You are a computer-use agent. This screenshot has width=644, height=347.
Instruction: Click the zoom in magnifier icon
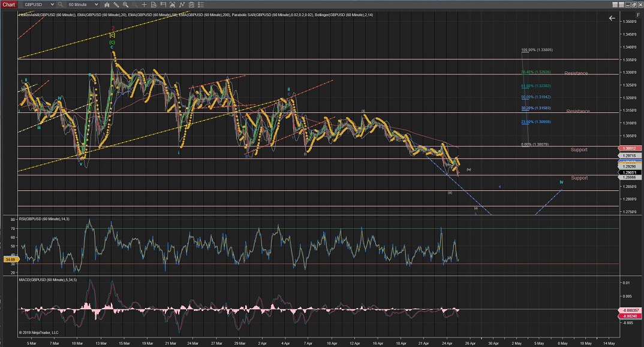click(125, 4)
